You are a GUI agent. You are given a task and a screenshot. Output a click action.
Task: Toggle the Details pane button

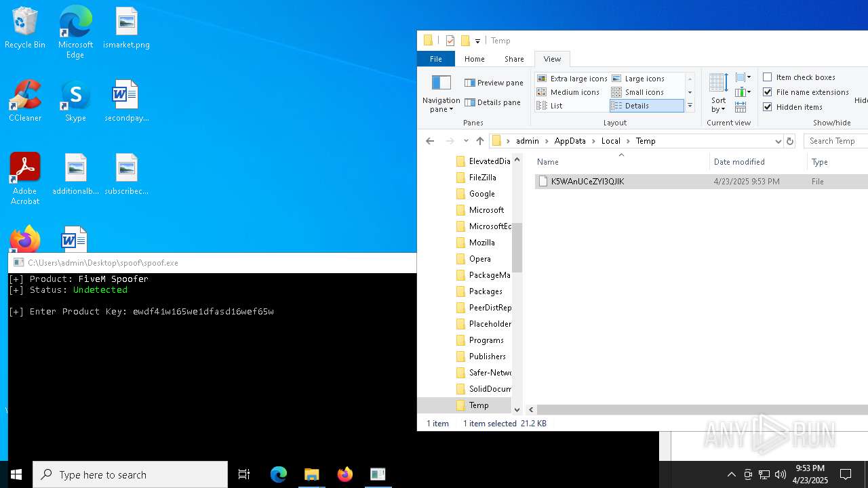click(492, 102)
